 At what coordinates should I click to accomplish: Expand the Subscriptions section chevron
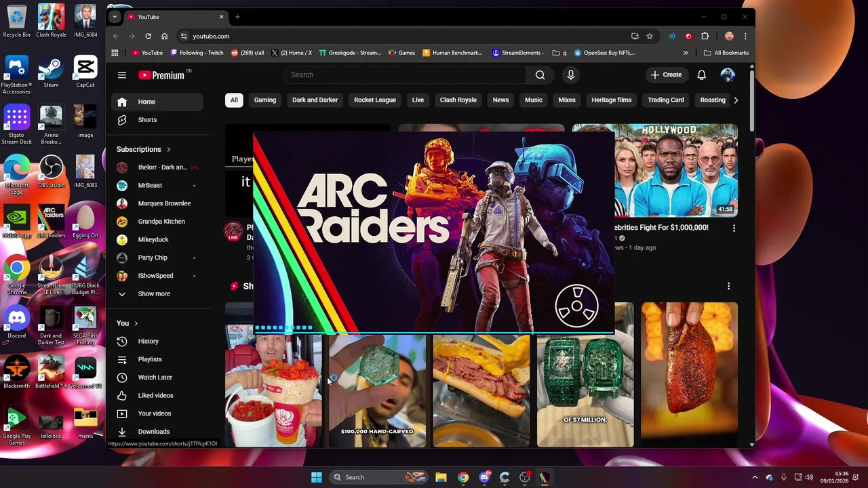tap(168, 149)
